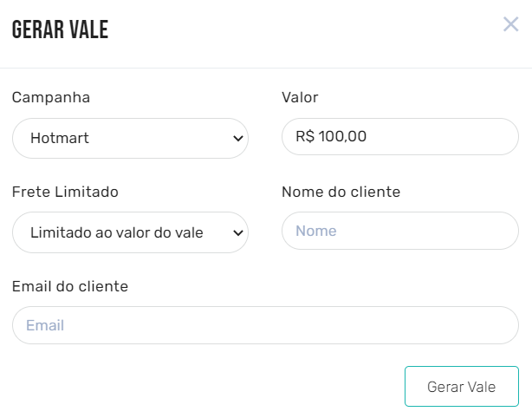The width and height of the screenshot is (532, 418).
Task: Open the Campanha dropdown
Action: click(130, 138)
